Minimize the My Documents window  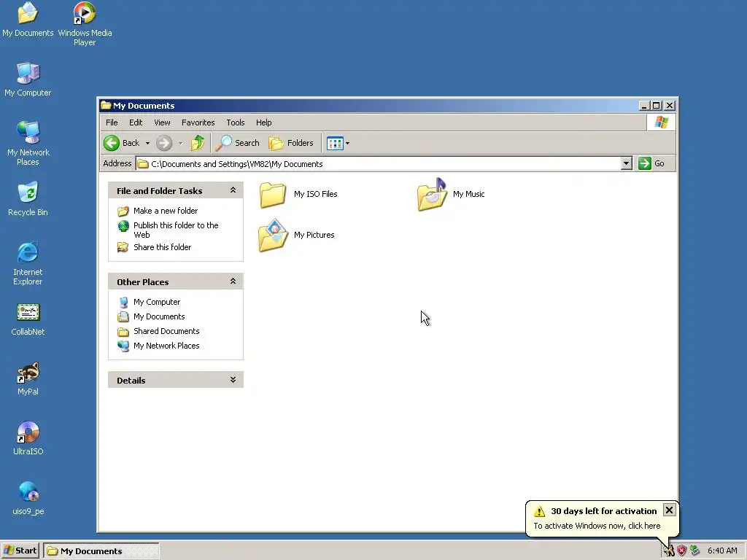coord(644,106)
